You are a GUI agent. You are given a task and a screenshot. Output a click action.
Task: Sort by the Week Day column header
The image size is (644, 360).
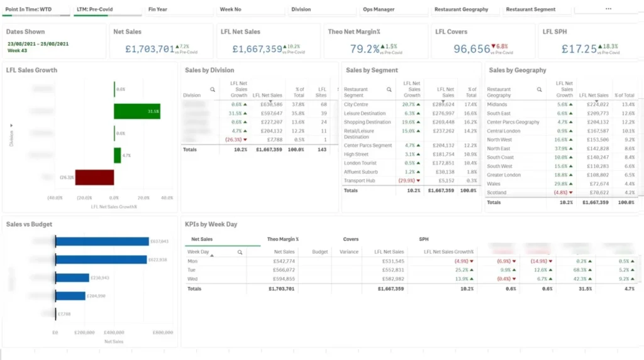click(198, 252)
